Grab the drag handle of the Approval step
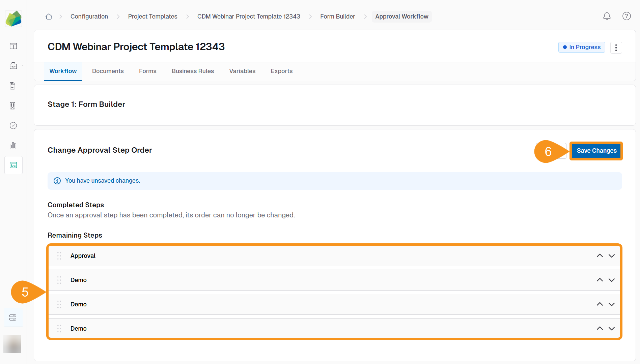The width and height of the screenshot is (640, 364). click(59, 256)
